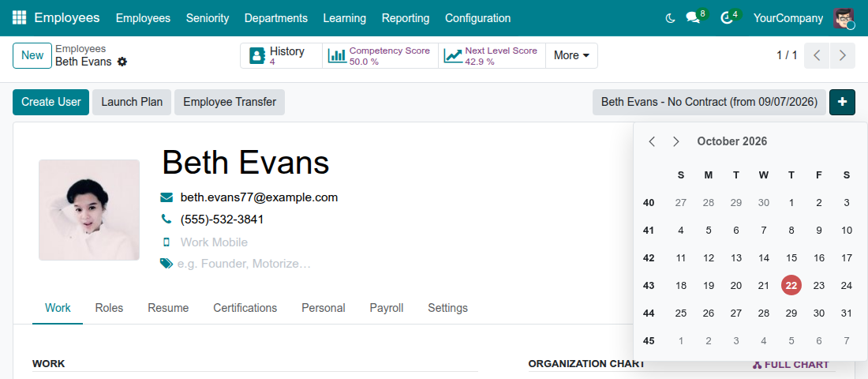The width and height of the screenshot is (868, 379).
Task: Switch to the Settings tab
Action: (x=448, y=308)
